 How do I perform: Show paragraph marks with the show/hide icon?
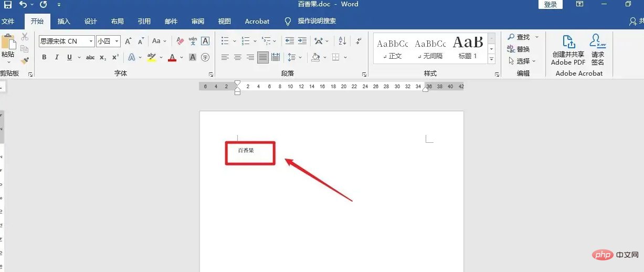coord(358,41)
